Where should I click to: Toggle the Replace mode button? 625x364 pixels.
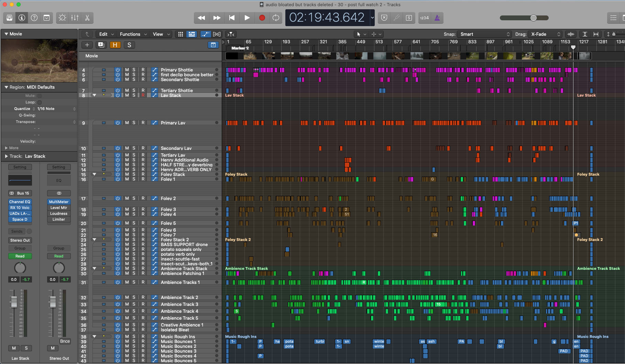pos(384,18)
